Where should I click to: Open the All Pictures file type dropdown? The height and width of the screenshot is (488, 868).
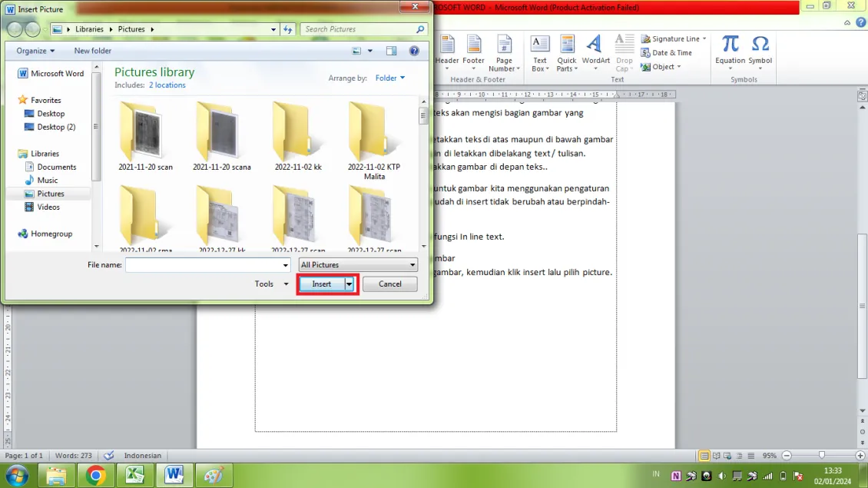(x=358, y=265)
